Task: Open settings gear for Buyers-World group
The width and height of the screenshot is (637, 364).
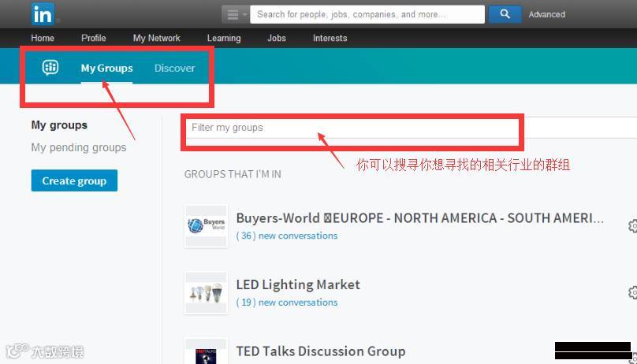Action: (632, 226)
